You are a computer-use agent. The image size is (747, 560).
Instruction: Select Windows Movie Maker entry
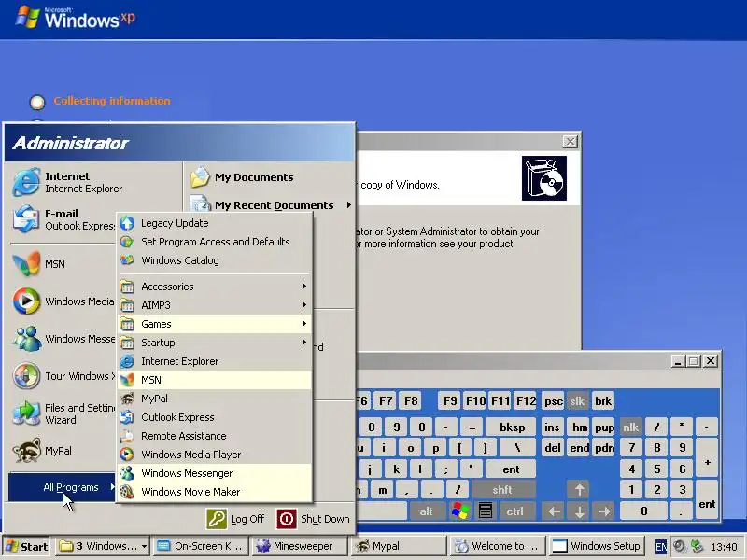tap(215, 492)
